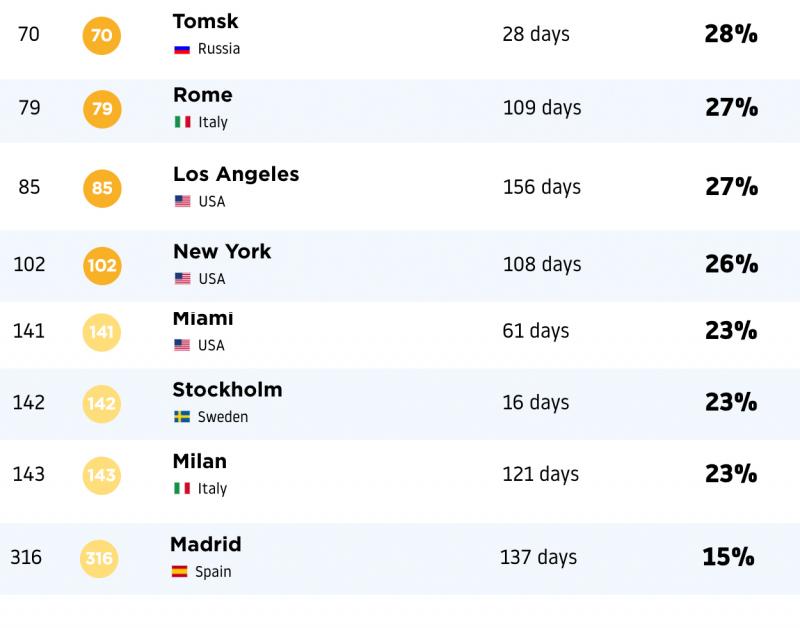
Task: Click the Stockholm city name
Action: [228, 390]
